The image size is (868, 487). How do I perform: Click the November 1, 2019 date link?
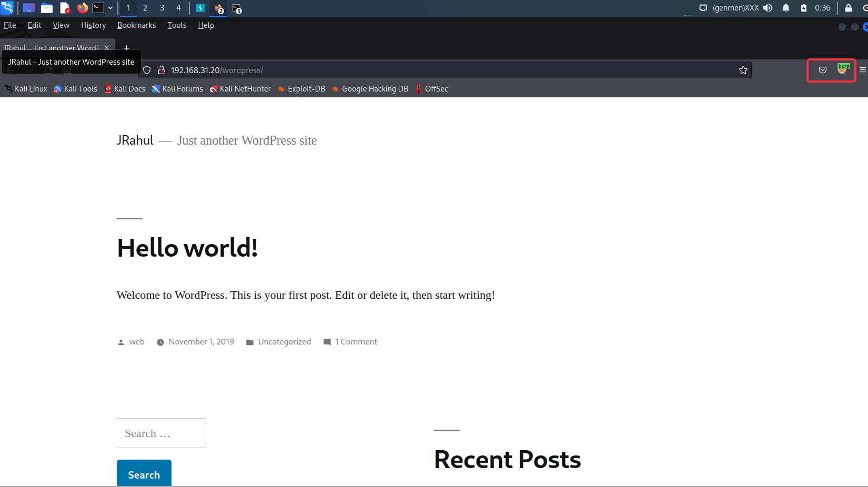tap(201, 342)
